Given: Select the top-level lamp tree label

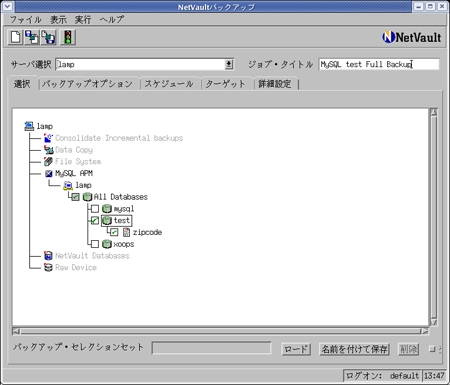Looking at the screenshot, I should (x=45, y=126).
